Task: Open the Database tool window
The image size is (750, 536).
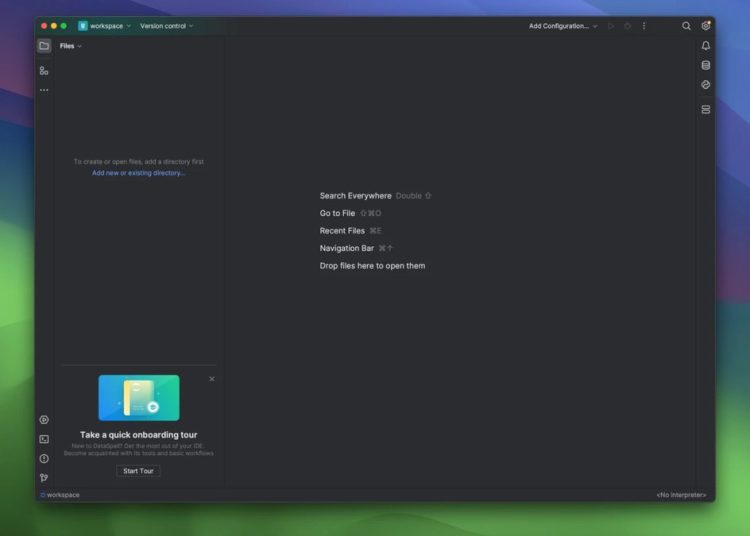Action: (706, 65)
